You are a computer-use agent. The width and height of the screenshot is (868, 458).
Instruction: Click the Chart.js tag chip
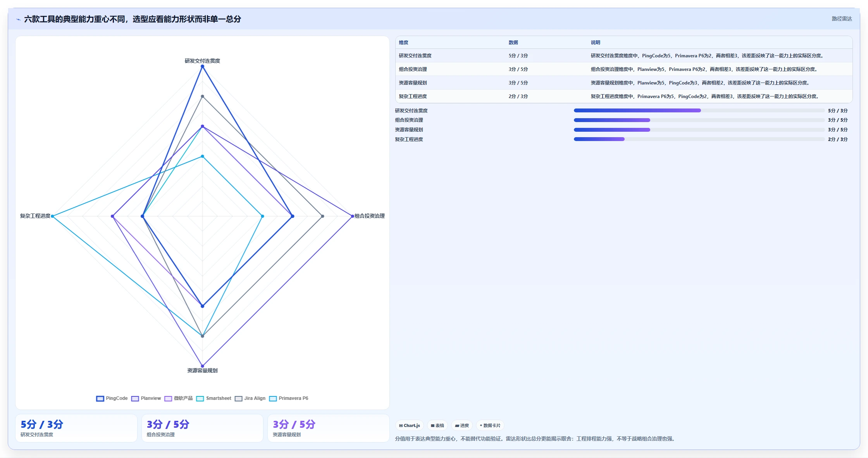coord(410,425)
